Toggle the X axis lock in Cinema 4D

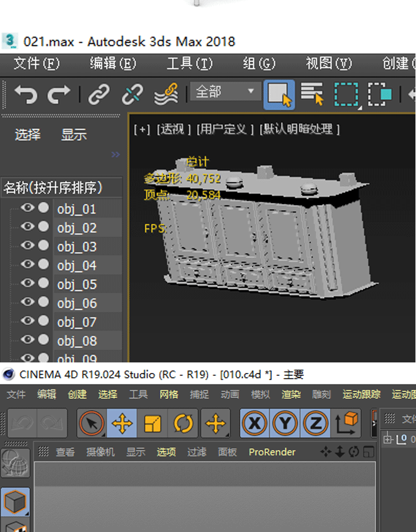point(255,424)
